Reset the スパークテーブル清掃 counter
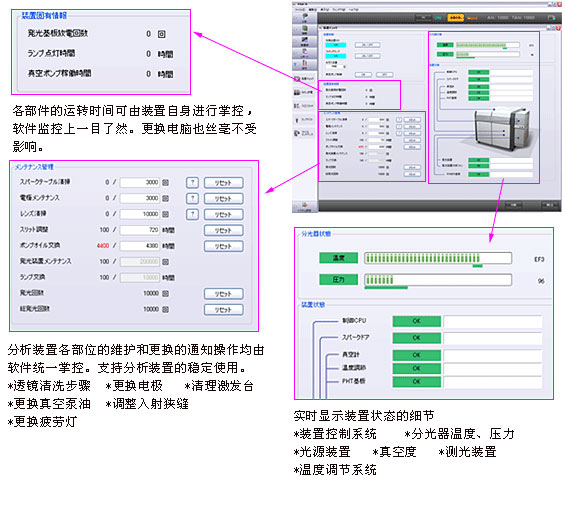565x520 pixels. click(x=223, y=182)
